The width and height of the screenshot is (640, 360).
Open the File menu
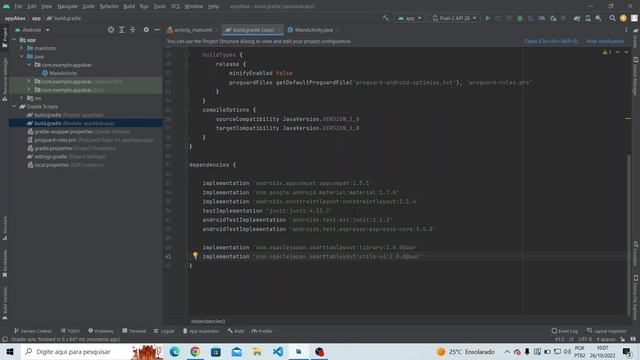[x=18, y=6]
